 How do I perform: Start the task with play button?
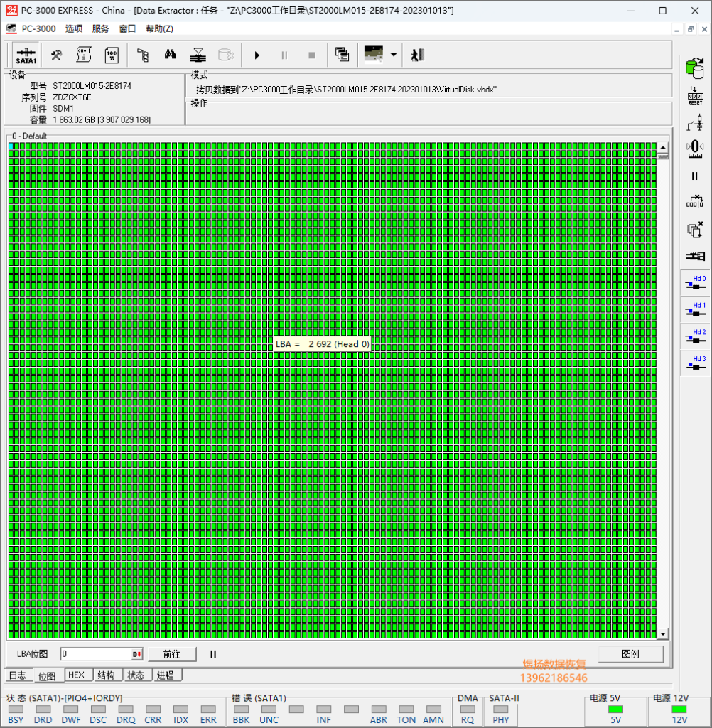coord(257,55)
